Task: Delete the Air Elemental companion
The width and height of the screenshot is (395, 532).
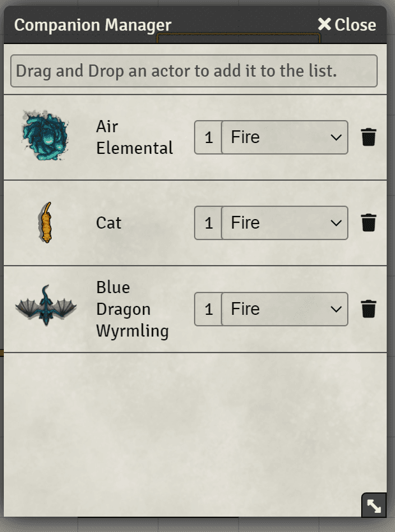Action: click(x=369, y=137)
